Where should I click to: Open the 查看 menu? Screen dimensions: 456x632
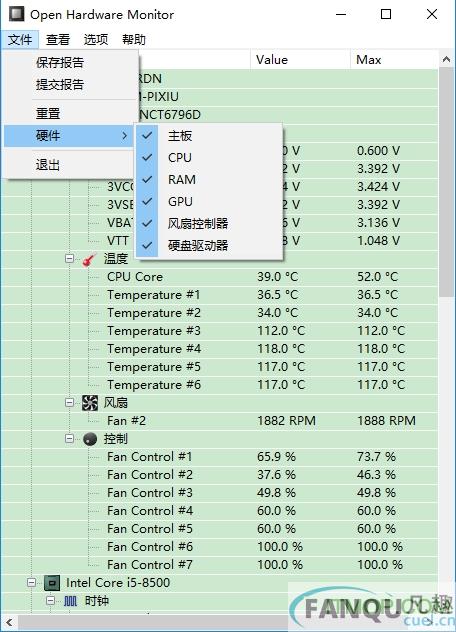pyautogui.click(x=58, y=40)
